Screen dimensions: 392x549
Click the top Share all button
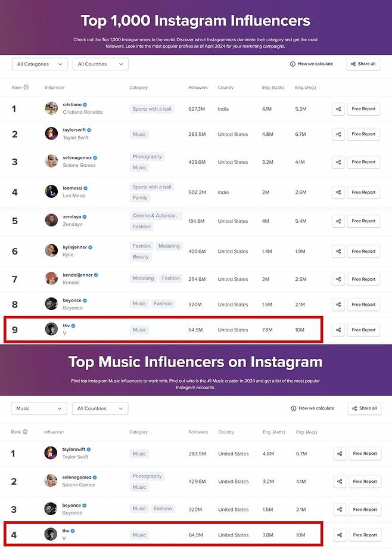tap(363, 64)
